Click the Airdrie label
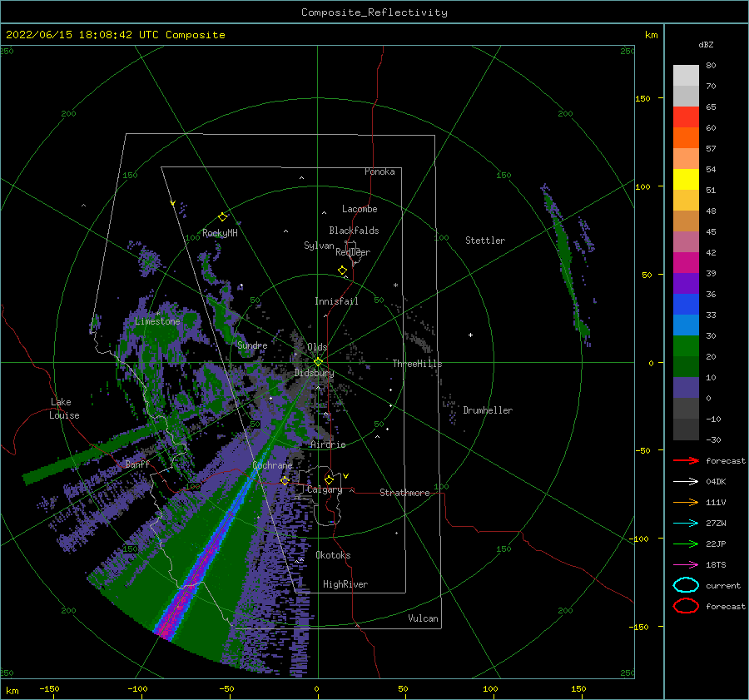 click(328, 444)
